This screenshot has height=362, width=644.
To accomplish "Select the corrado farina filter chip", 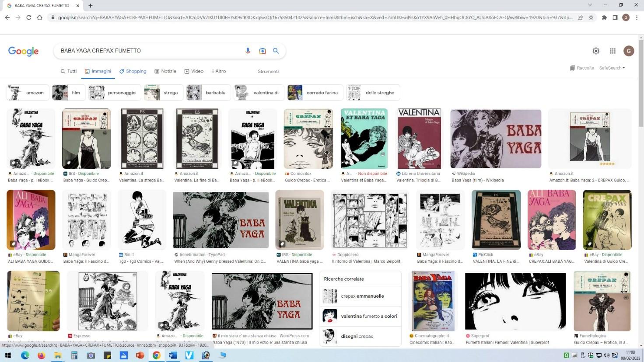I will click(x=315, y=93).
